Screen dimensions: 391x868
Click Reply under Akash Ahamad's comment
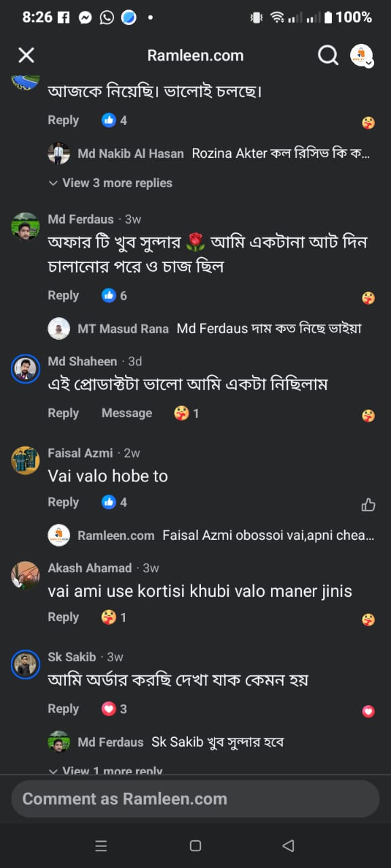[63, 617]
